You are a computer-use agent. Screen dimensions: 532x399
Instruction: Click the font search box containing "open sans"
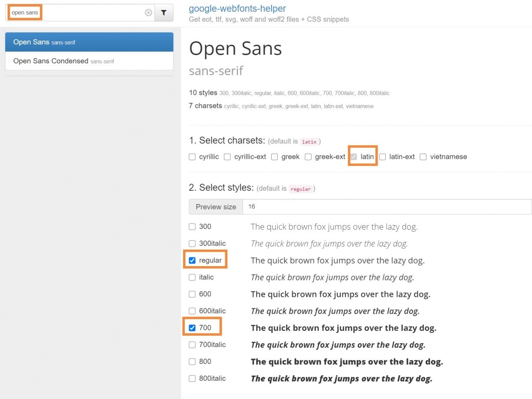(x=80, y=13)
